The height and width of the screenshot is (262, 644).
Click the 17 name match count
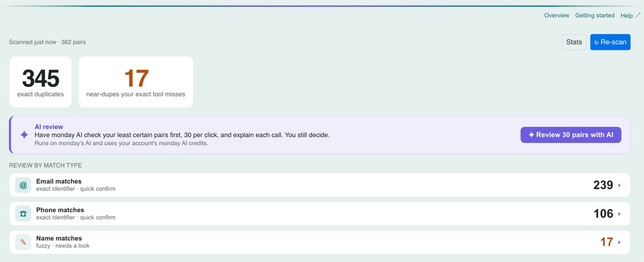click(x=606, y=242)
